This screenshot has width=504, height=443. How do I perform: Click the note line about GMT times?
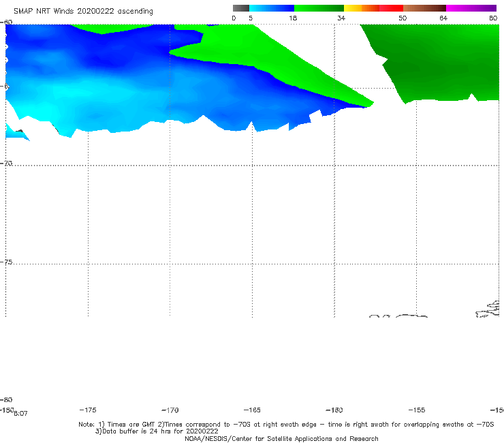pos(286,425)
